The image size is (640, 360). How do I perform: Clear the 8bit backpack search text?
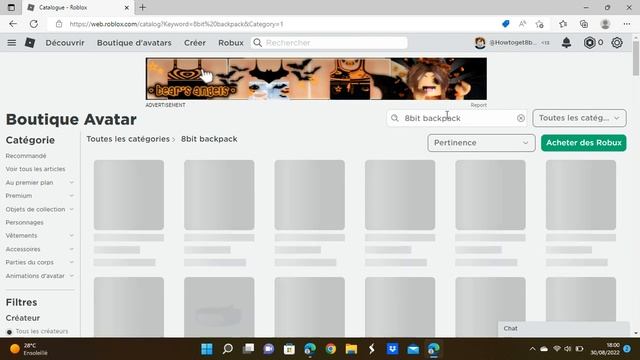520,118
